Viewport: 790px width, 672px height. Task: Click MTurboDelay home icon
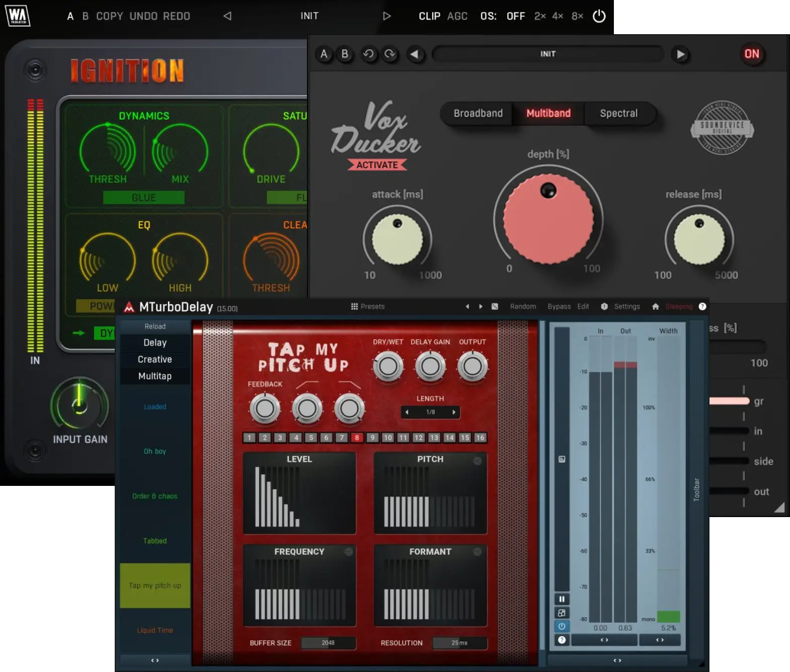[655, 306]
